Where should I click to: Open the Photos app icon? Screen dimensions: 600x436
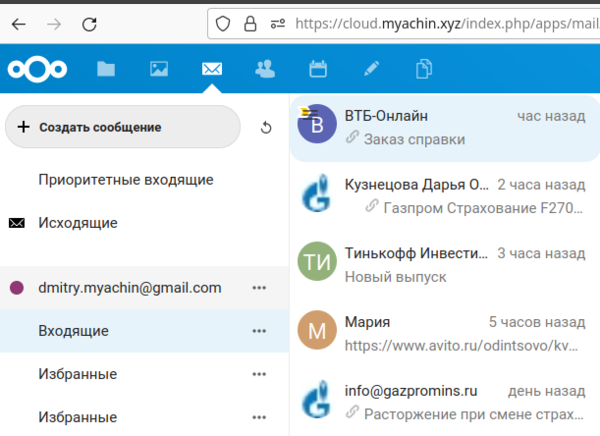[158, 69]
